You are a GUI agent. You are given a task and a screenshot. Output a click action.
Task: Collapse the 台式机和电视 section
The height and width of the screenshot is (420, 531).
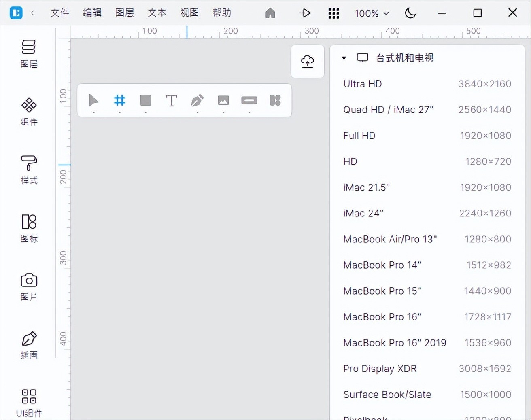pyautogui.click(x=344, y=58)
